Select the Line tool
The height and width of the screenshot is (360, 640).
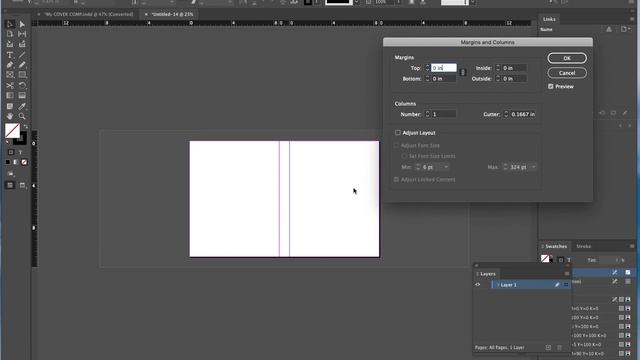[22, 55]
